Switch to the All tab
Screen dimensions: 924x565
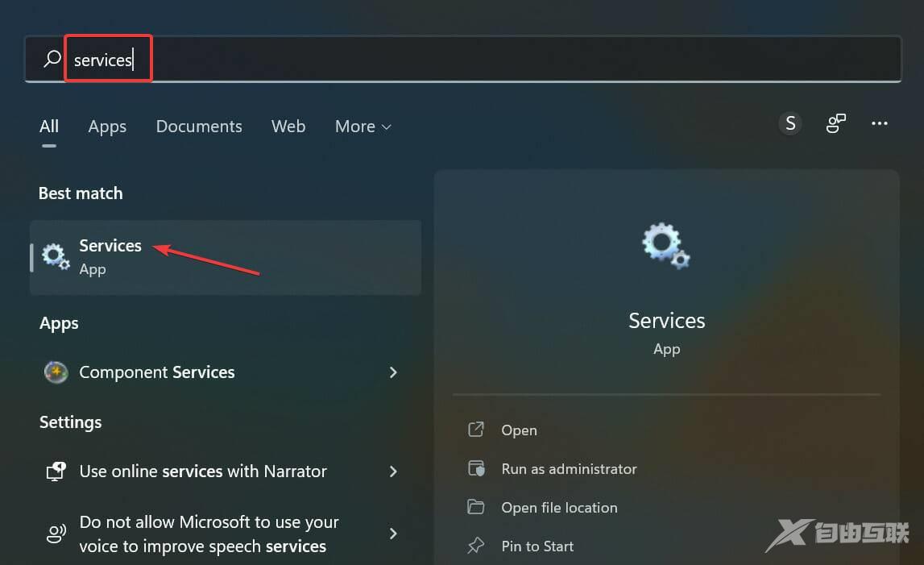(x=49, y=127)
